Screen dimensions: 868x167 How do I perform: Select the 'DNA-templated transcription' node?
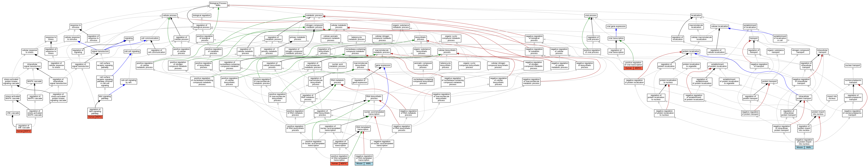click(x=363, y=128)
